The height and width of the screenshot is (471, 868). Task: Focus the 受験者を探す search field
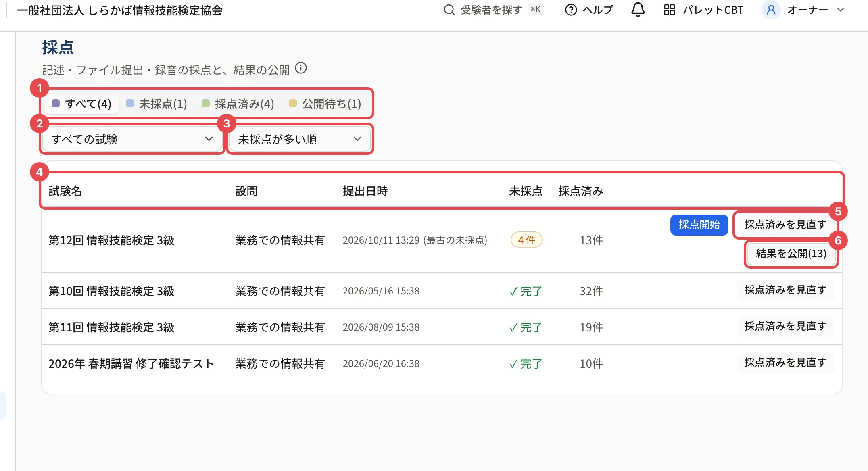click(x=493, y=10)
